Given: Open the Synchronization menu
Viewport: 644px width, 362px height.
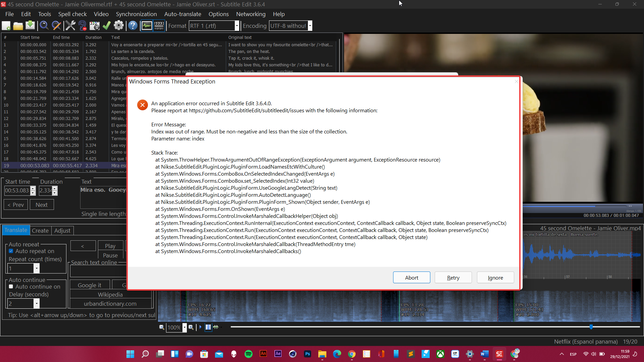Looking at the screenshot, I should click(x=136, y=14).
